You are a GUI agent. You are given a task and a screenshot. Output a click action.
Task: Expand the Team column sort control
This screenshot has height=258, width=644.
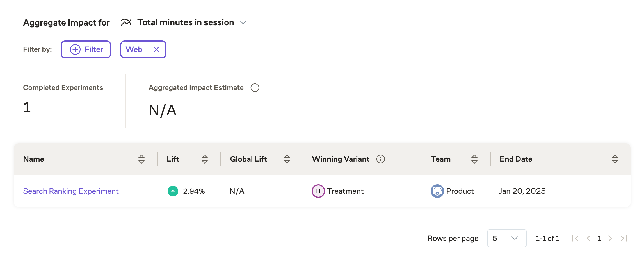coord(474,159)
